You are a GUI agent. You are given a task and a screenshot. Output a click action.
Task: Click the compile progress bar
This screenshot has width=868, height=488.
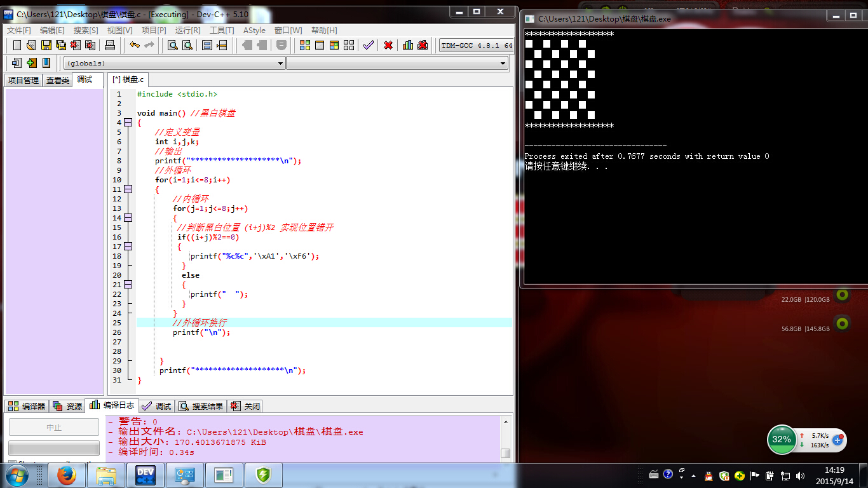[x=54, y=447]
